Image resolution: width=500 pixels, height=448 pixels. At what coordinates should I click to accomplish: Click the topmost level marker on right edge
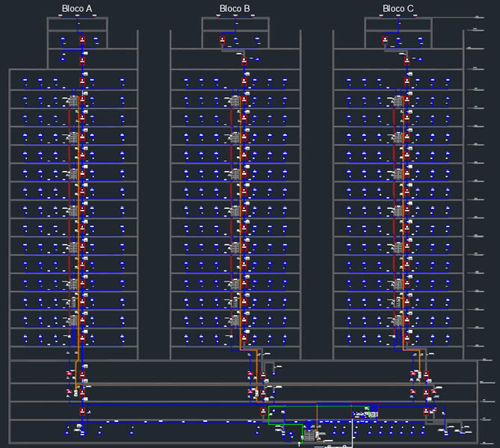(475, 31)
